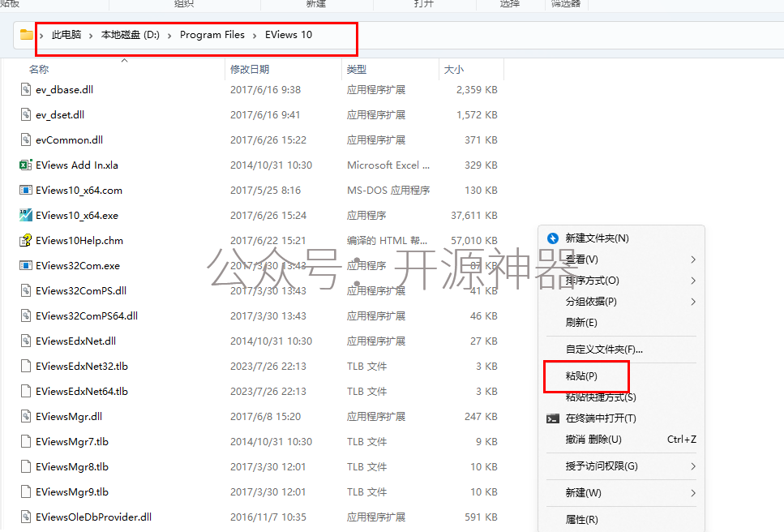Click the date 2016/11/7 10:35

coord(268,517)
